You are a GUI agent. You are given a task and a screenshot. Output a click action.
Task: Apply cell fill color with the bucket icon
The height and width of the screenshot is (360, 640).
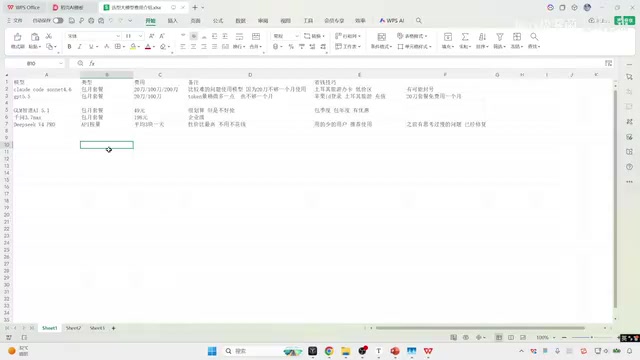[x=133, y=47]
